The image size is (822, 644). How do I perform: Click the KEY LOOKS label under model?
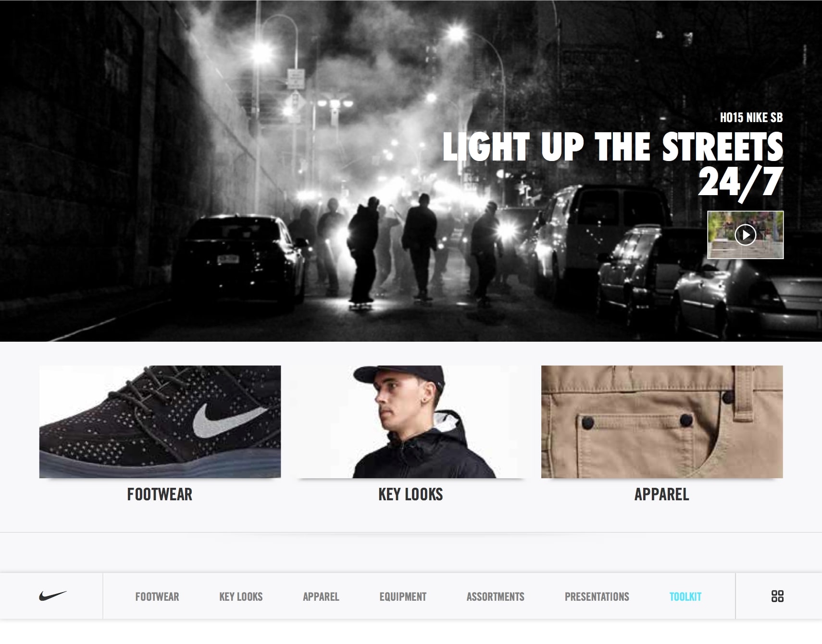(x=411, y=494)
